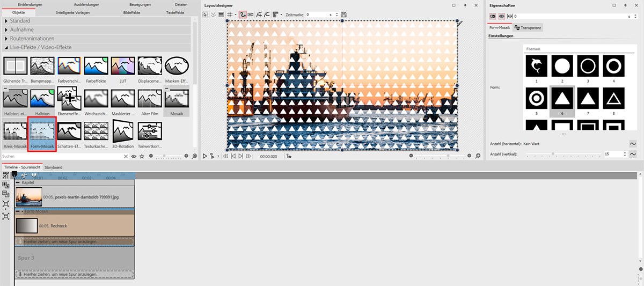This screenshot has height=286, width=644.
Task: Open the grid options dropdown arrow
Action: click(237, 14)
